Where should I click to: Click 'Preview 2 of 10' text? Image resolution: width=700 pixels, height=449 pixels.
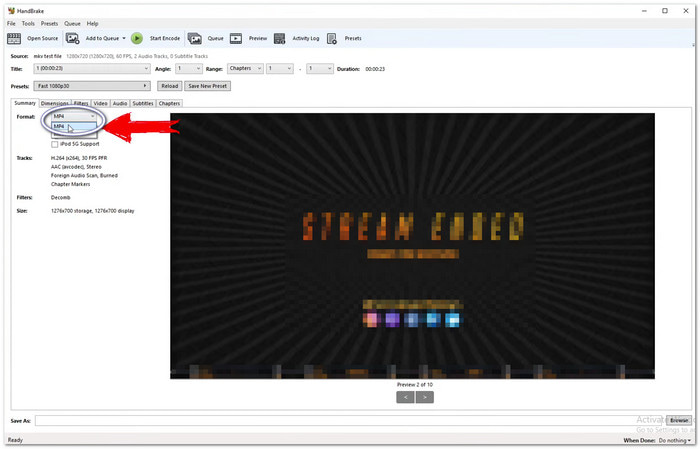click(415, 385)
